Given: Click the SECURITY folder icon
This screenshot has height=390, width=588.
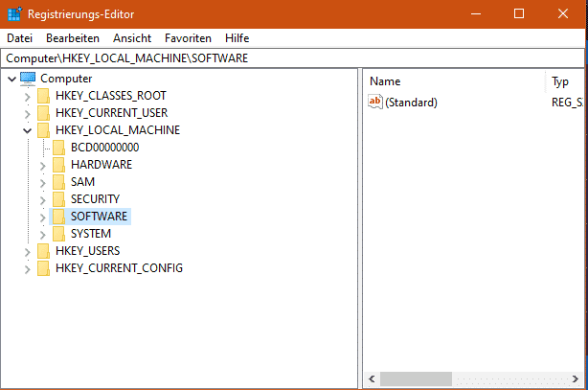Looking at the screenshot, I should pos(58,199).
